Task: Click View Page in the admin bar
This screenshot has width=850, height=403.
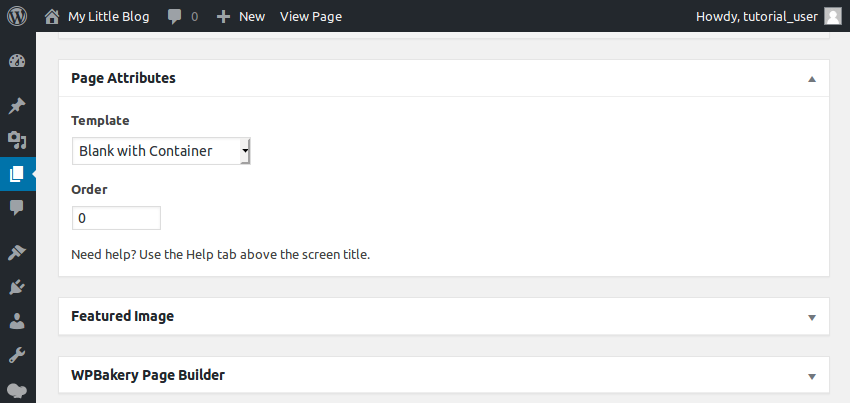Action: click(x=311, y=16)
